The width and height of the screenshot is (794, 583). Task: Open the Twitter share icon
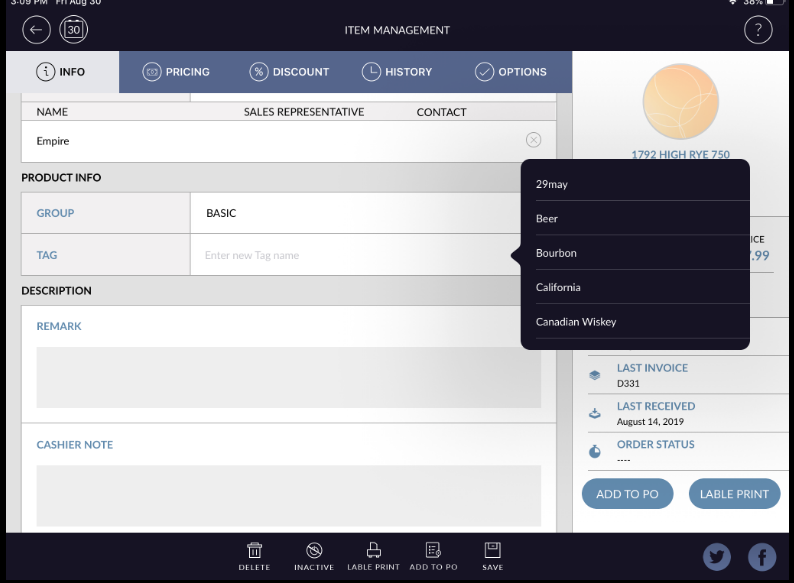point(717,557)
